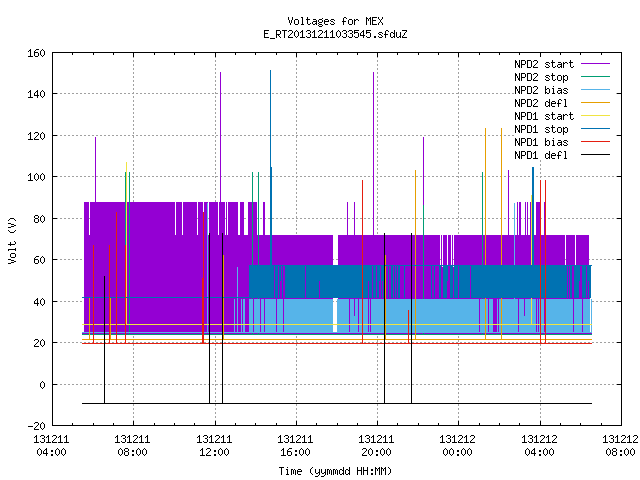The image size is (640, 480).
Task: Click the x-axis label 131211 16:00
Action: (x=295, y=446)
